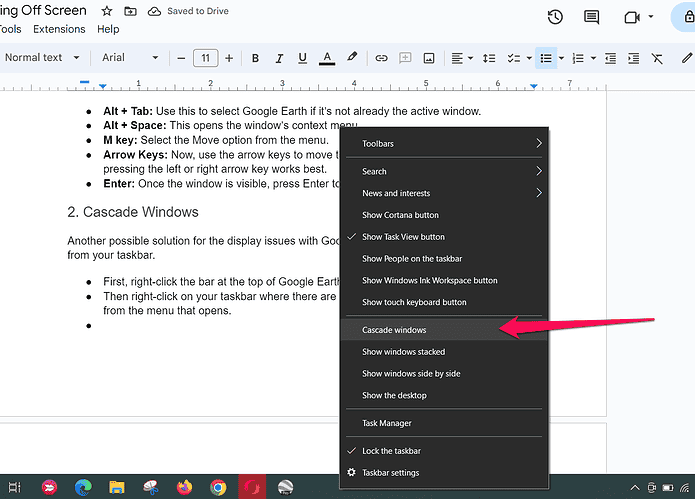Uncheck Show Task View button
This screenshot has width=695, height=499.
coord(403,237)
